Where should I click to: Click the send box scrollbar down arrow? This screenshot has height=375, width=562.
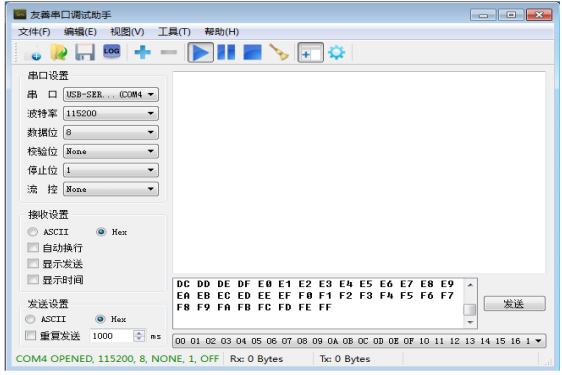click(470, 322)
